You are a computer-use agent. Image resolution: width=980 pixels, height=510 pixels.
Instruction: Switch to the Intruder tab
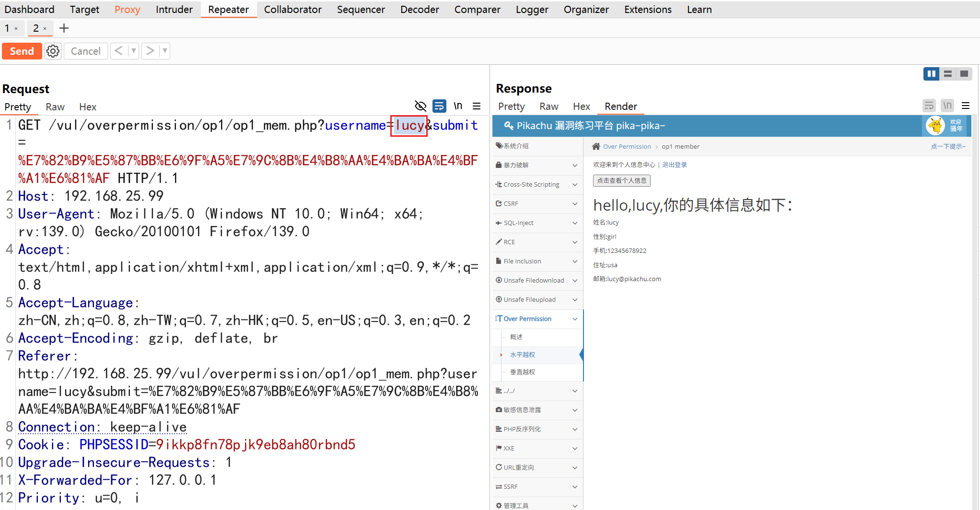[174, 10]
